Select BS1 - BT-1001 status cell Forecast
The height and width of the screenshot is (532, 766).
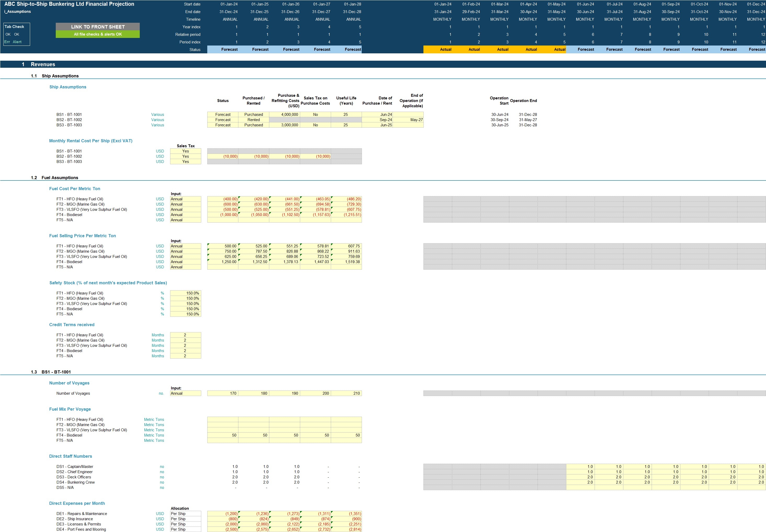223,115
